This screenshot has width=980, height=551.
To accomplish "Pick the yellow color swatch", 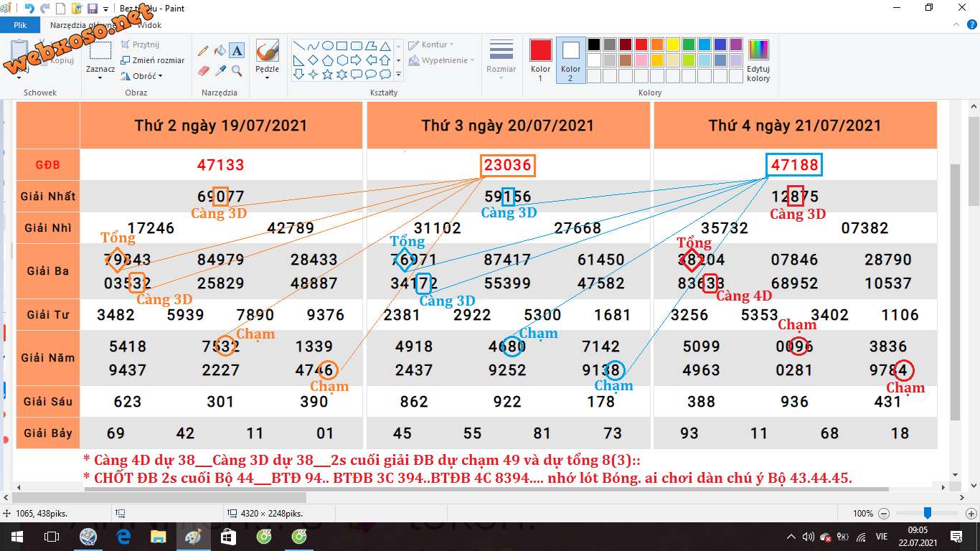I will click(672, 44).
